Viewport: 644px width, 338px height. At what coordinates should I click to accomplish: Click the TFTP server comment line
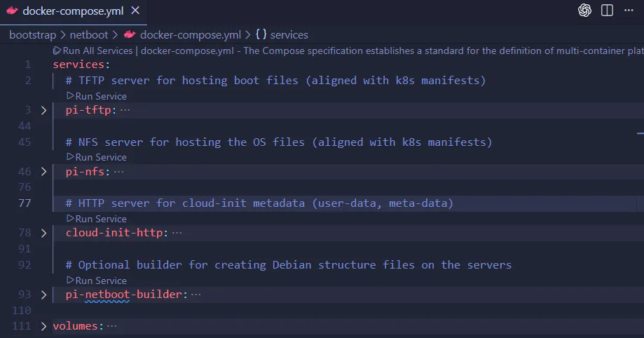(275, 81)
